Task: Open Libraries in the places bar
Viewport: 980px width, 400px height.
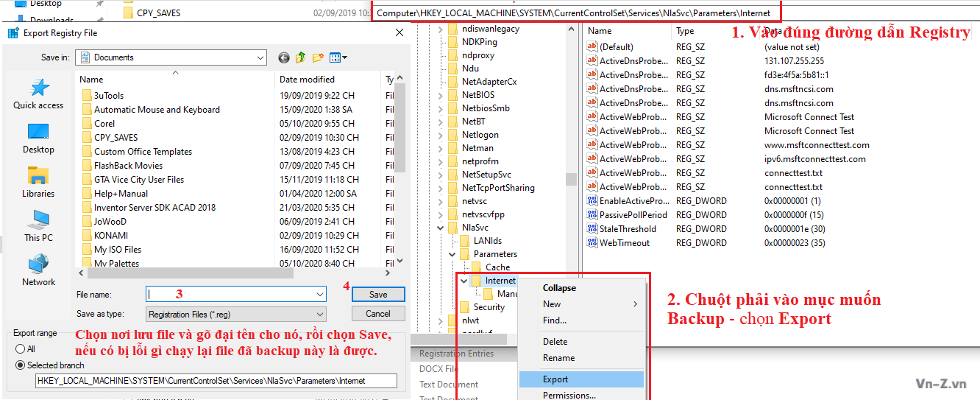Action: click(x=38, y=183)
